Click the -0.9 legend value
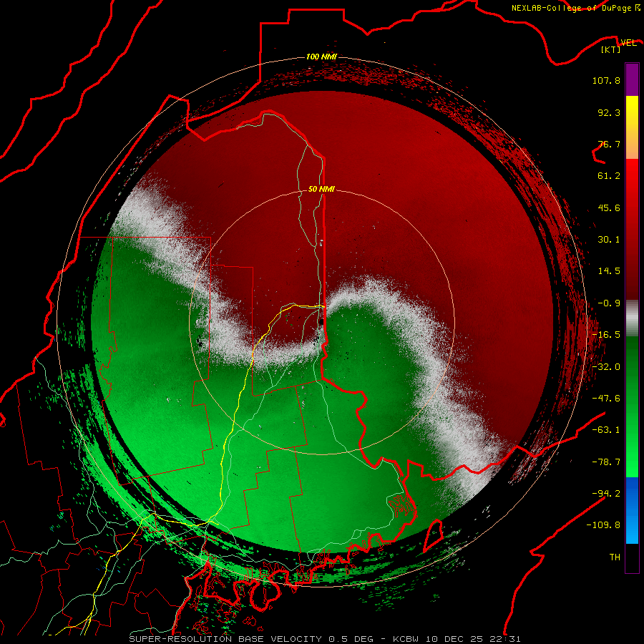Image resolution: width=644 pixels, height=644 pixels. [x=609, y=303]
